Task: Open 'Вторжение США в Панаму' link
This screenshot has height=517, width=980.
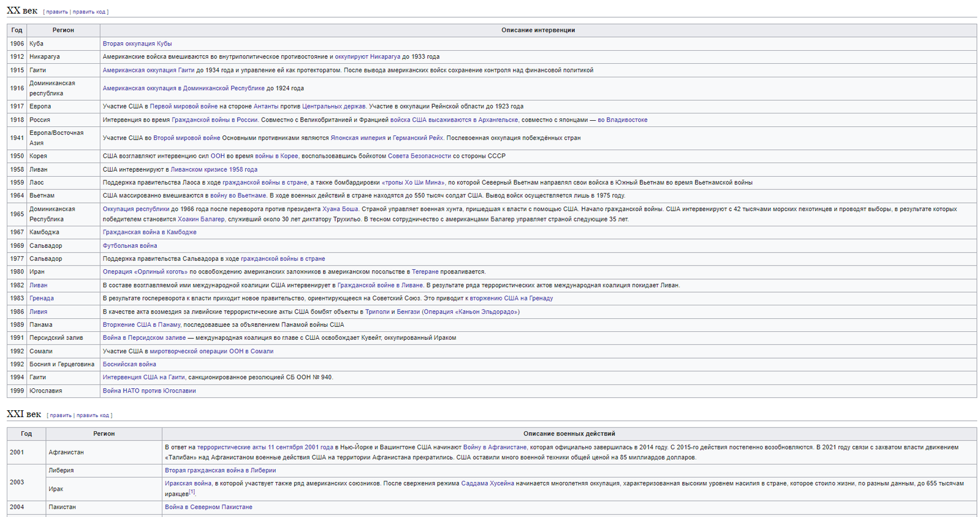Action: click(x=142, y=324)
